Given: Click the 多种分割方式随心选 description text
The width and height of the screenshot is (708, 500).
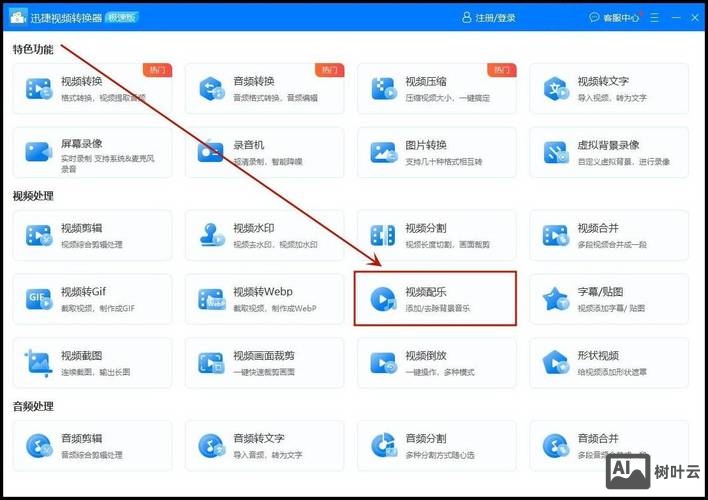Looking at the screenshot, I should [x=440, y=455].
